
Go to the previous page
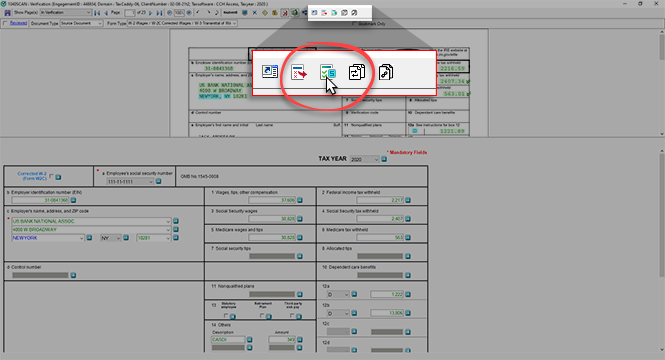(106, 13)
